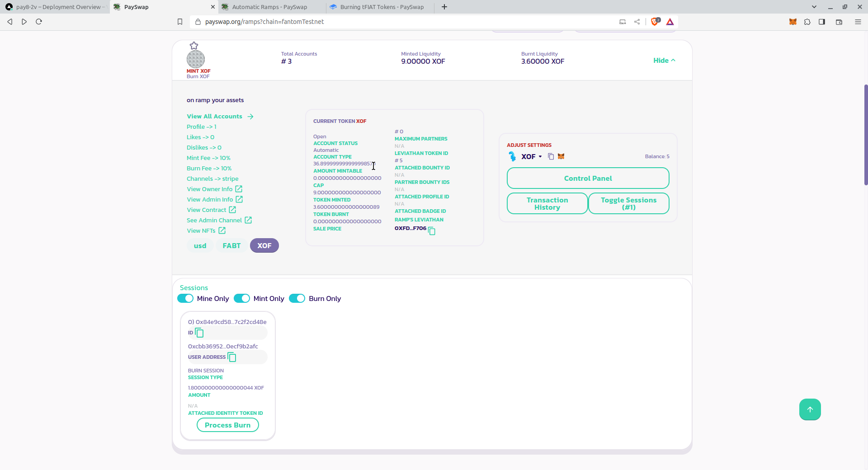
Task: Open the Brave Shields icon in the address bar
Action: click(655, 22)
